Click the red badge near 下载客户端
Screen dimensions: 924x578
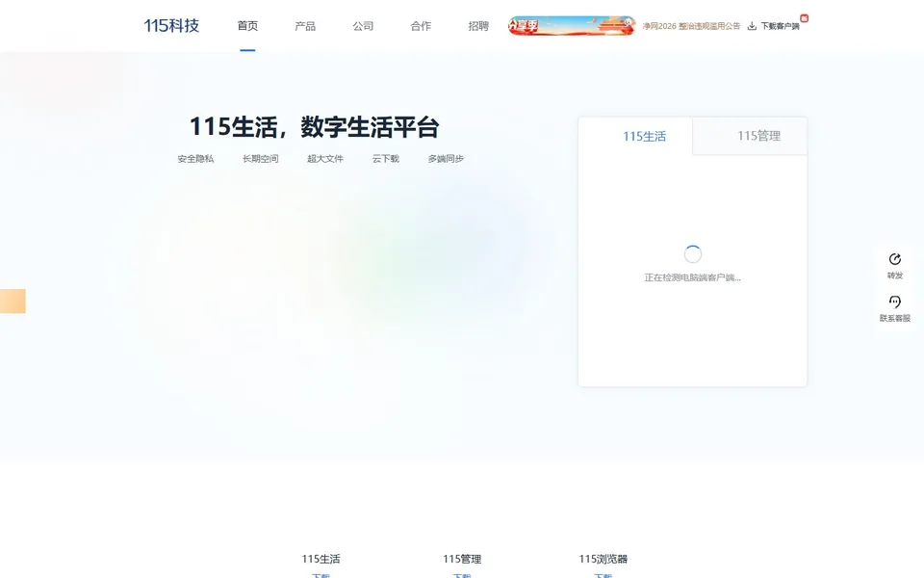805,18
